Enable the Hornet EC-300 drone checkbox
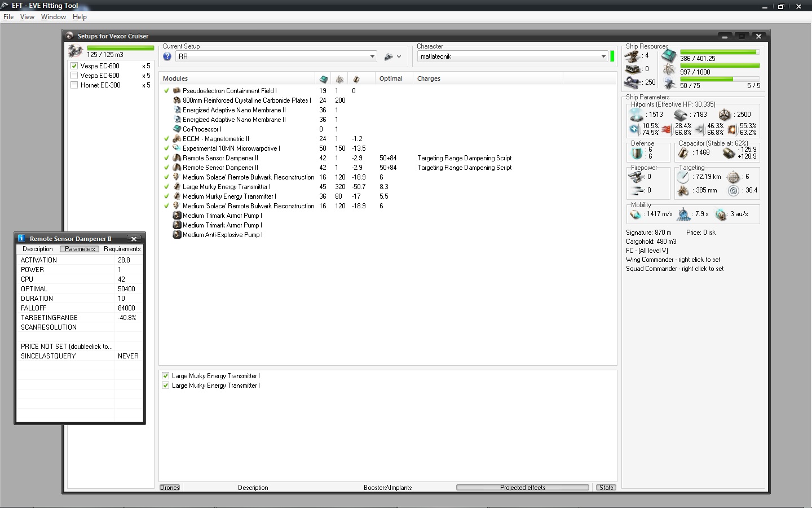 click(x=74, y=85)
